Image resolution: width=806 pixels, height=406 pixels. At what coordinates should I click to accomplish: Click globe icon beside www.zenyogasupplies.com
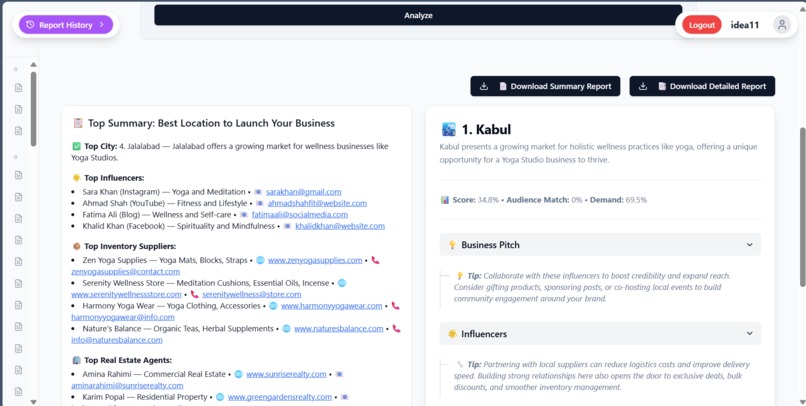coord(260,260)
